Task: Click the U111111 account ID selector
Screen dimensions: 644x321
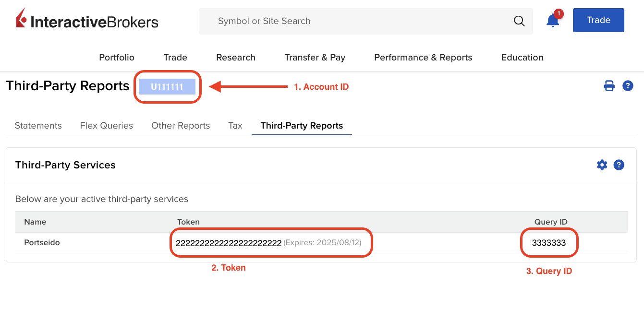Action: tap(167, 87)
